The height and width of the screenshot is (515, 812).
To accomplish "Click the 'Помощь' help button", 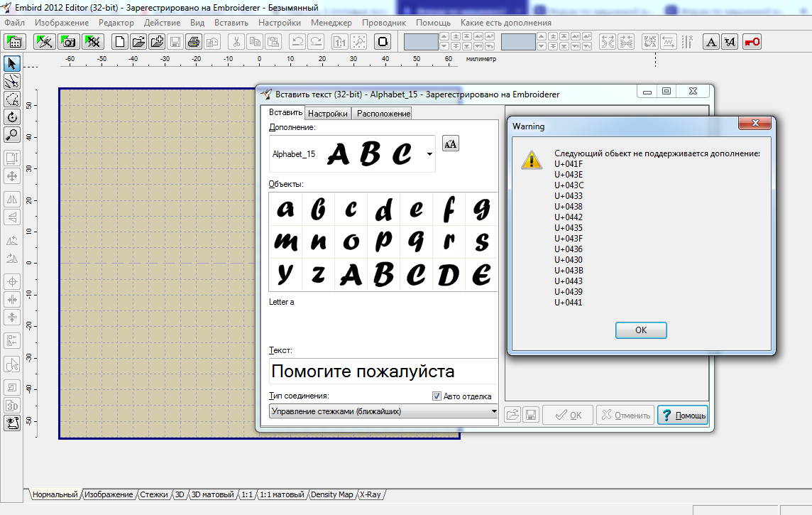I will point(682,416).
